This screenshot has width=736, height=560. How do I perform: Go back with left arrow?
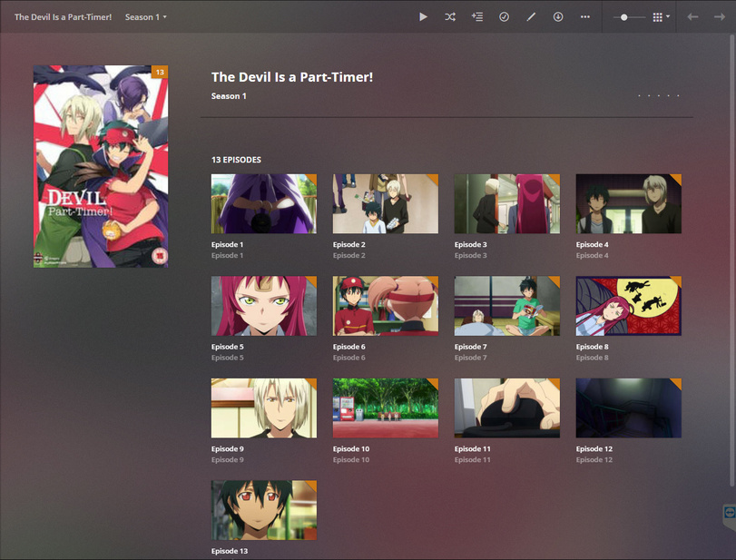[x=692, y=17]
